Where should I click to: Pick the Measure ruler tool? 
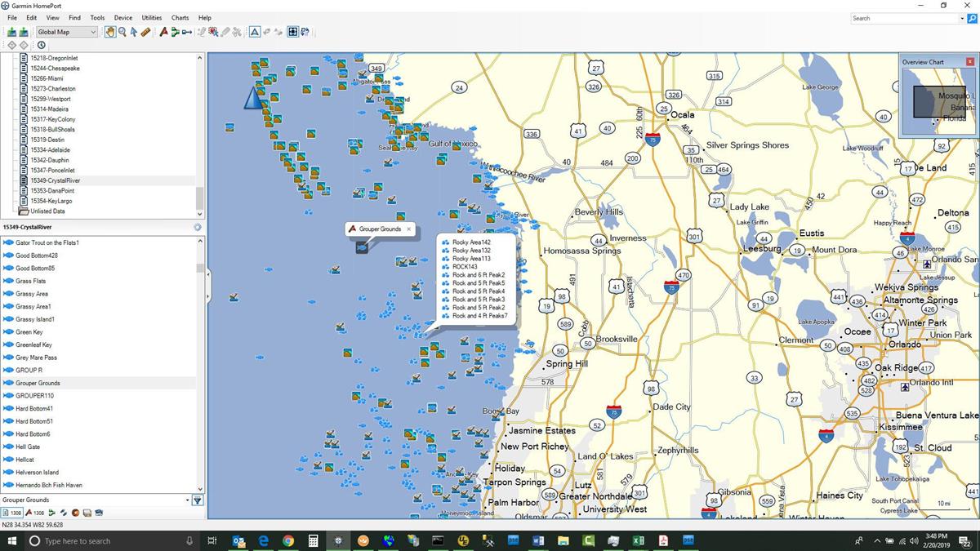click(x=145, y=32)
